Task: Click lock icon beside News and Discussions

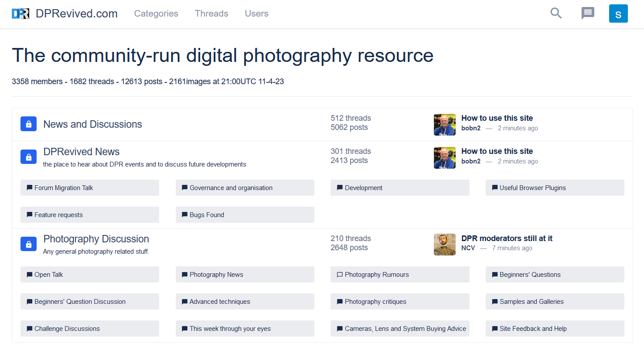Action: [28, 124]
